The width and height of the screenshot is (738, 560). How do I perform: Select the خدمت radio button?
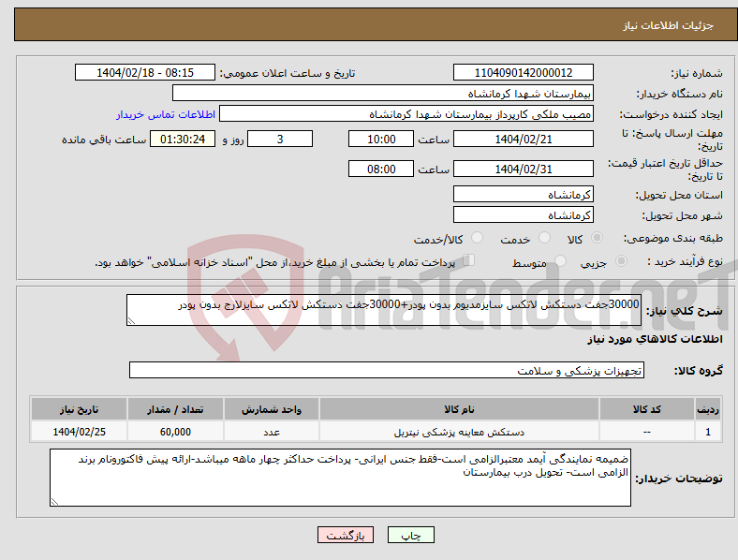point(544,238)
